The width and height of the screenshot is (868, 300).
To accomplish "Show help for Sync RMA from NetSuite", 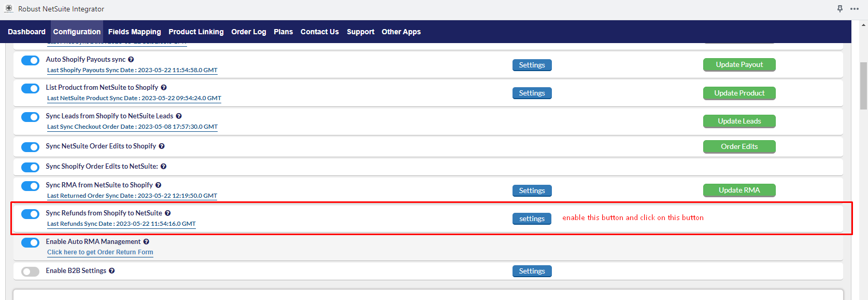I will tap(159, 185).
